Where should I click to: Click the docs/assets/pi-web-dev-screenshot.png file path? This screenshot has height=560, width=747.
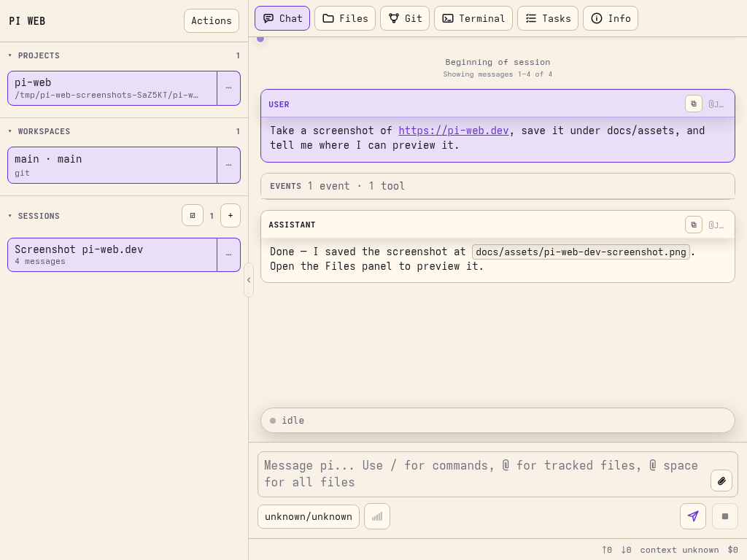pyautogui.click(x=581, y=252)
